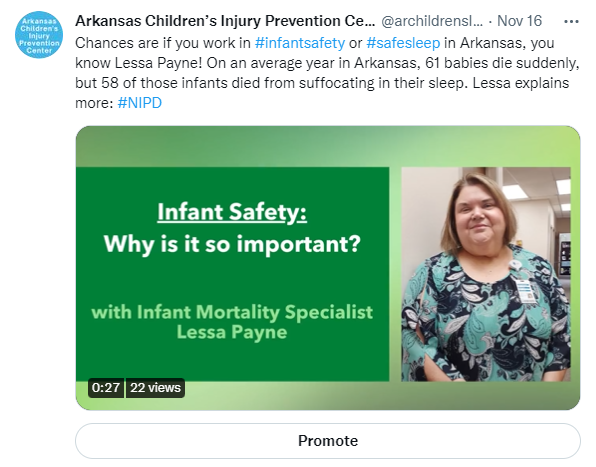Click the @archildrensl... handle

point(432,21)
